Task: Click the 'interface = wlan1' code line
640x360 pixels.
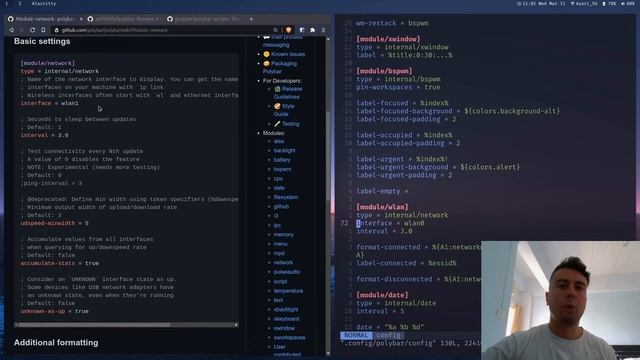Action: pos(49,103)
